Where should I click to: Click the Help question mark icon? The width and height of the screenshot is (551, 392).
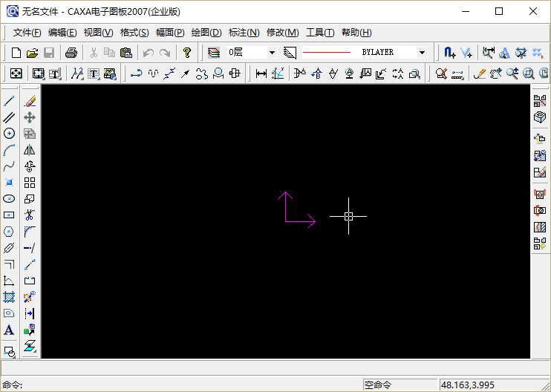tap(187, 53)
